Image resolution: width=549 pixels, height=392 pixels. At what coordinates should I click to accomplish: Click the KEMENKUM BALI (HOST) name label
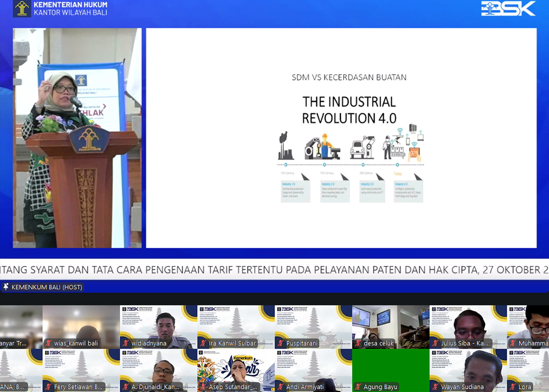click(x=47, y=287)
